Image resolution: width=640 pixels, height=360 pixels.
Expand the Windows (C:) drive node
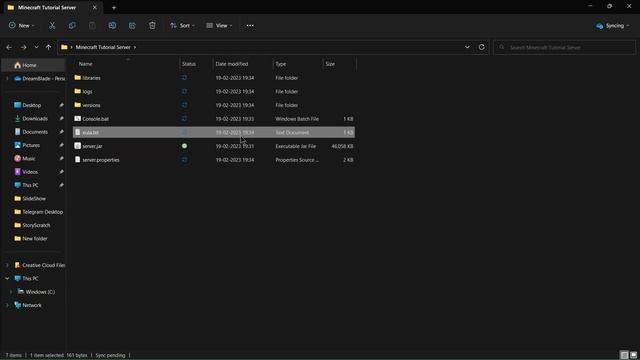11,292
